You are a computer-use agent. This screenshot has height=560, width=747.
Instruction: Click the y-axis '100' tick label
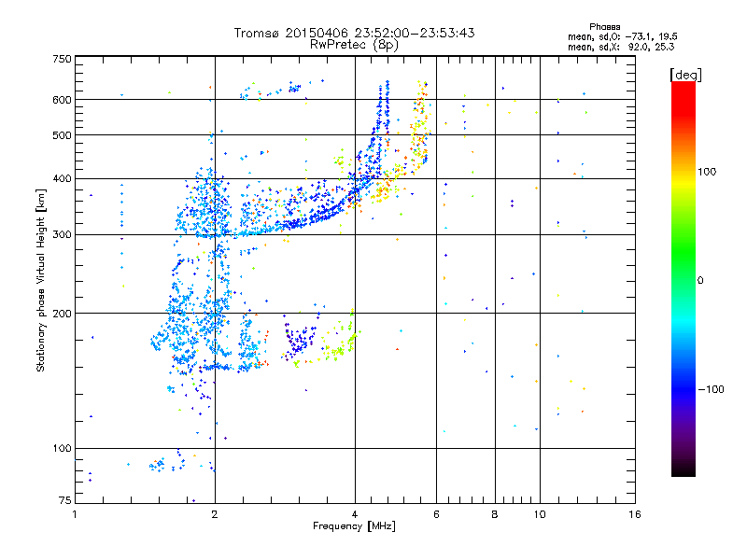[x=63, y=448]
